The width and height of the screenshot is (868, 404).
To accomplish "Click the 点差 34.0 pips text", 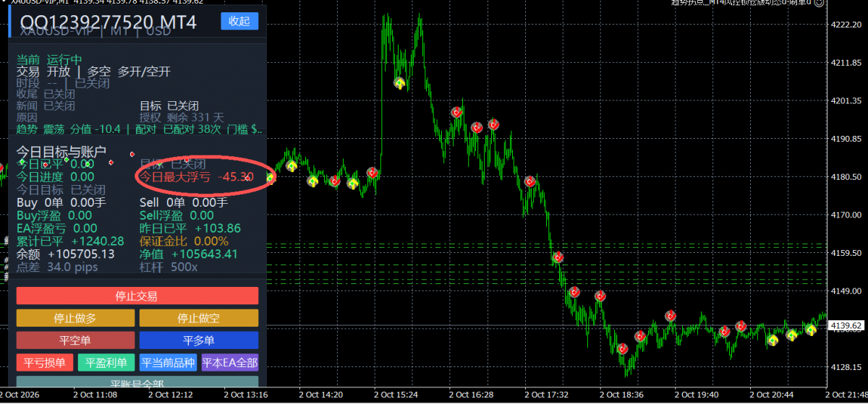I will (57, 267).
